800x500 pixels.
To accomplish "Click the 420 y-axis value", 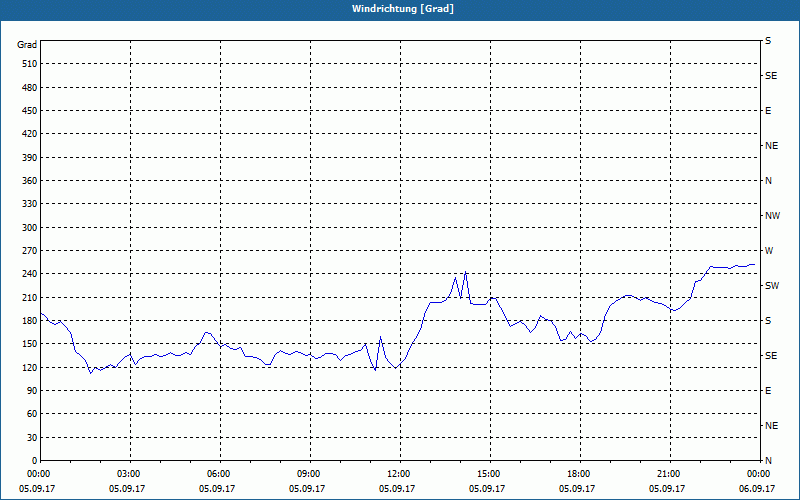I will pyautogui.click(x=30, y=134).
